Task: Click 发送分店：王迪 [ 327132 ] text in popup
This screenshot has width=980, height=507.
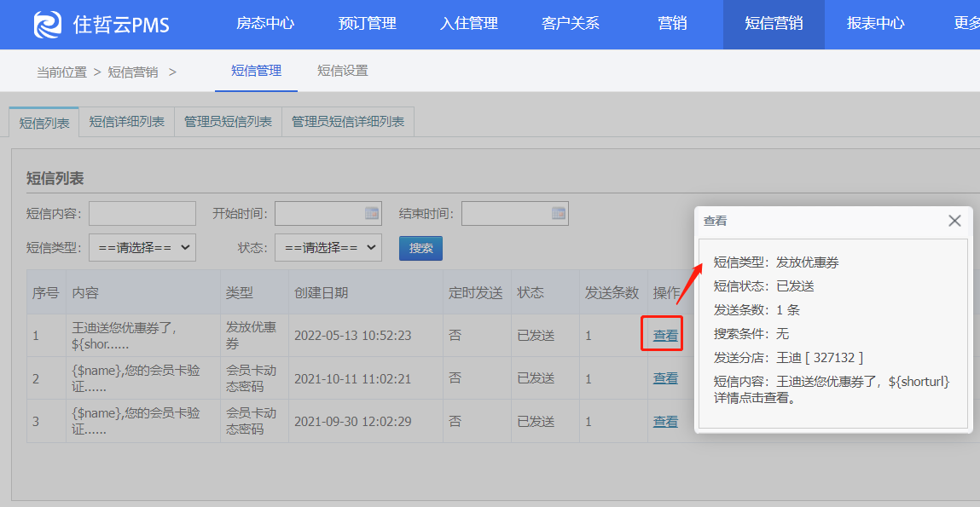Action: 788,358
